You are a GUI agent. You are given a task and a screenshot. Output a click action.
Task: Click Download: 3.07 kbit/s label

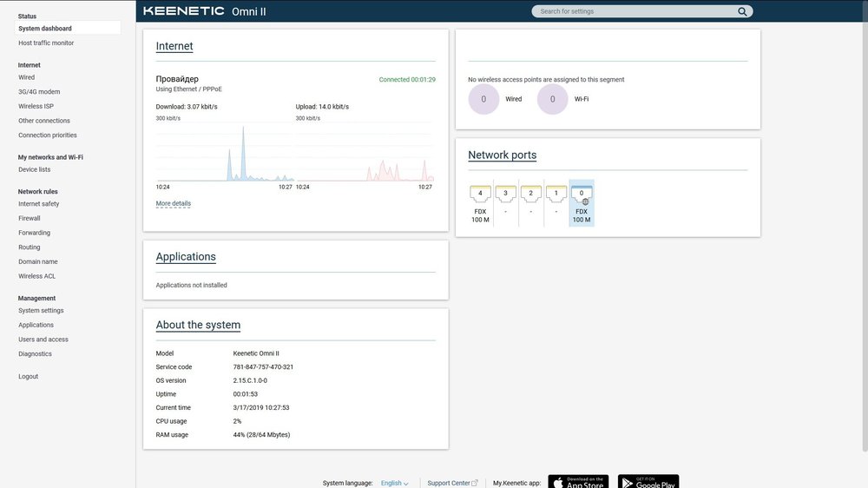coord(187,107)
